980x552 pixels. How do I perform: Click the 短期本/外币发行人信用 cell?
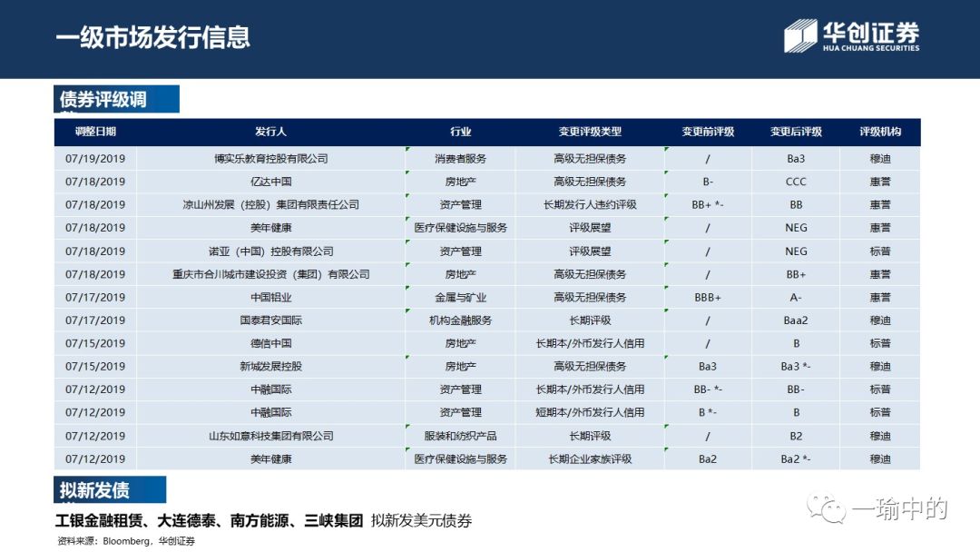[590, 412]
